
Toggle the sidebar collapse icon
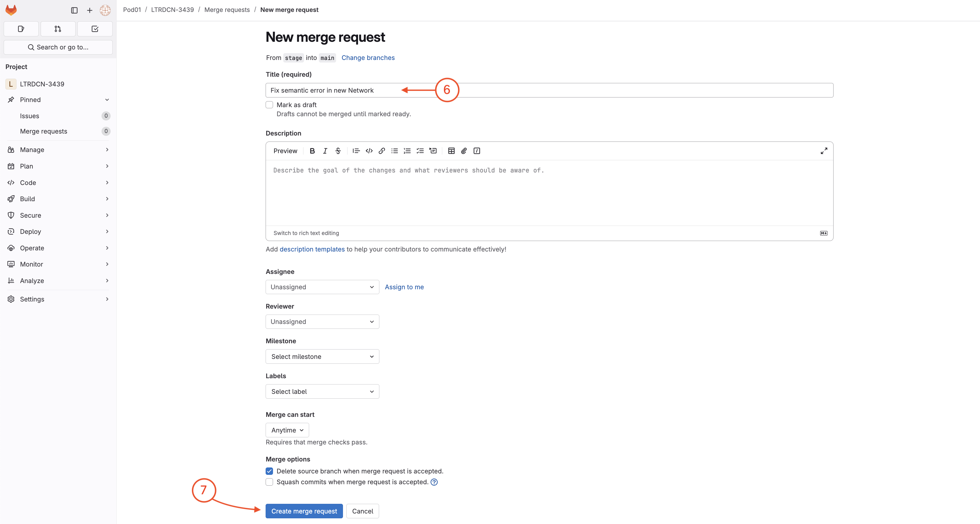coord(74,10)
